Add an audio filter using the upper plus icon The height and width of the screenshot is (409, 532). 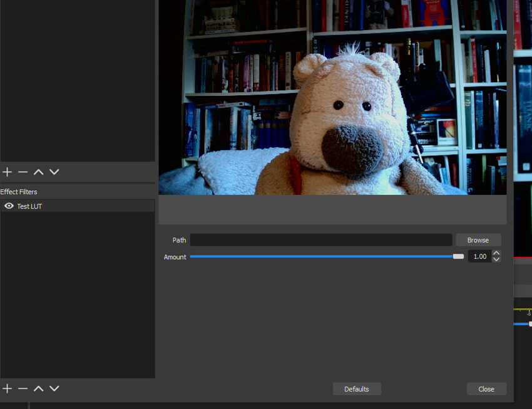click(7, 172)
